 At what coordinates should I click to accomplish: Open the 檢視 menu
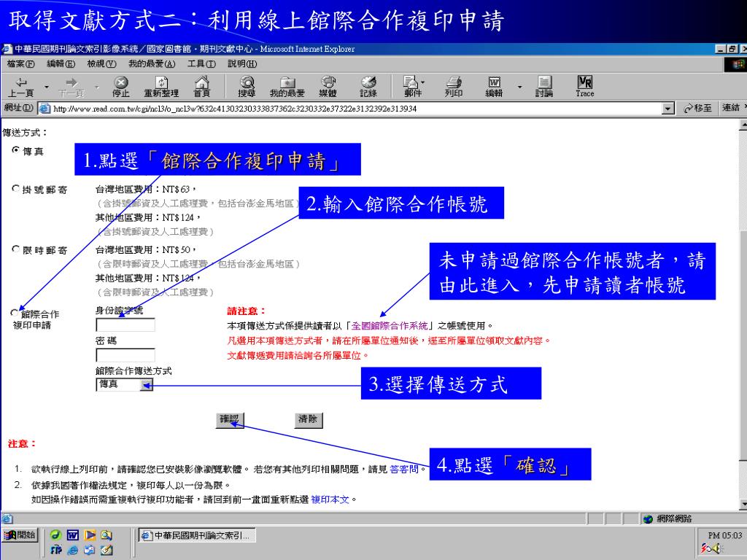click(101, 63)
